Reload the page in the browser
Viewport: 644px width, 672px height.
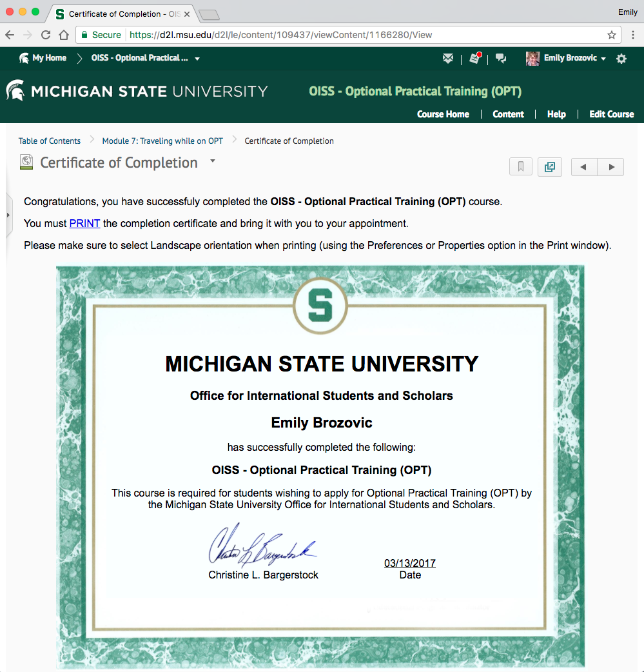[x=46, y=35]
